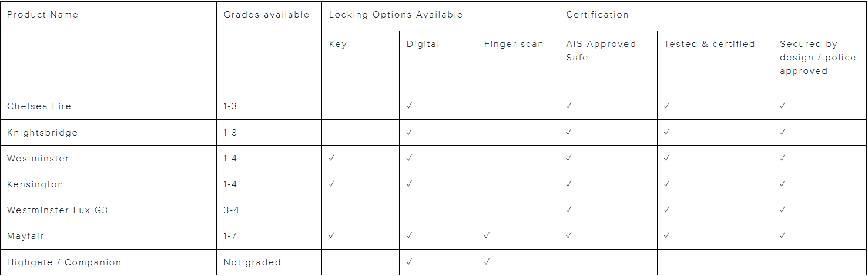
Task: Click the Westminster product name
Action: point(38,159)
